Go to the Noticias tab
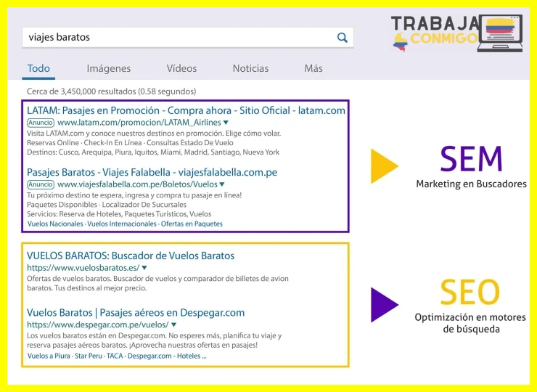 click(250, 68)
